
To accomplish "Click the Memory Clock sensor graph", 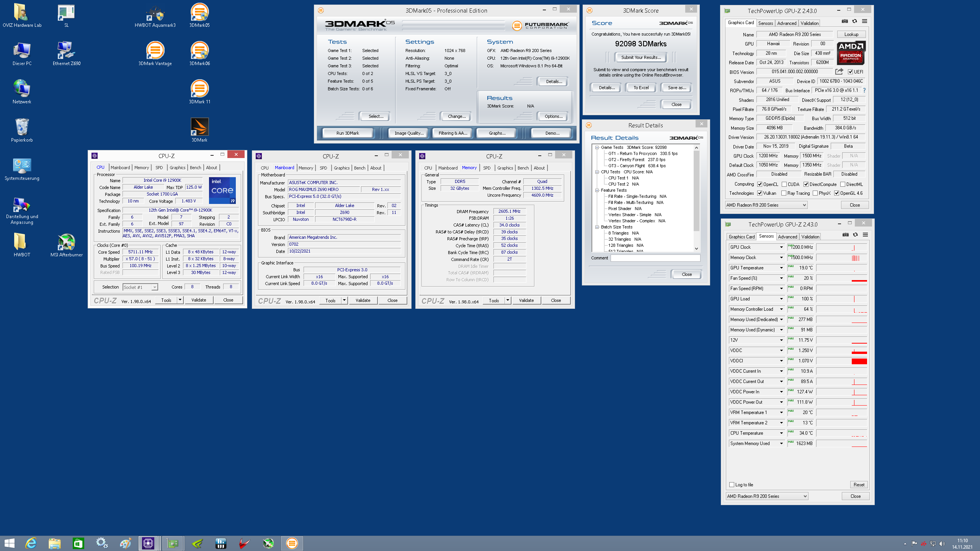I will pos(841,258).
